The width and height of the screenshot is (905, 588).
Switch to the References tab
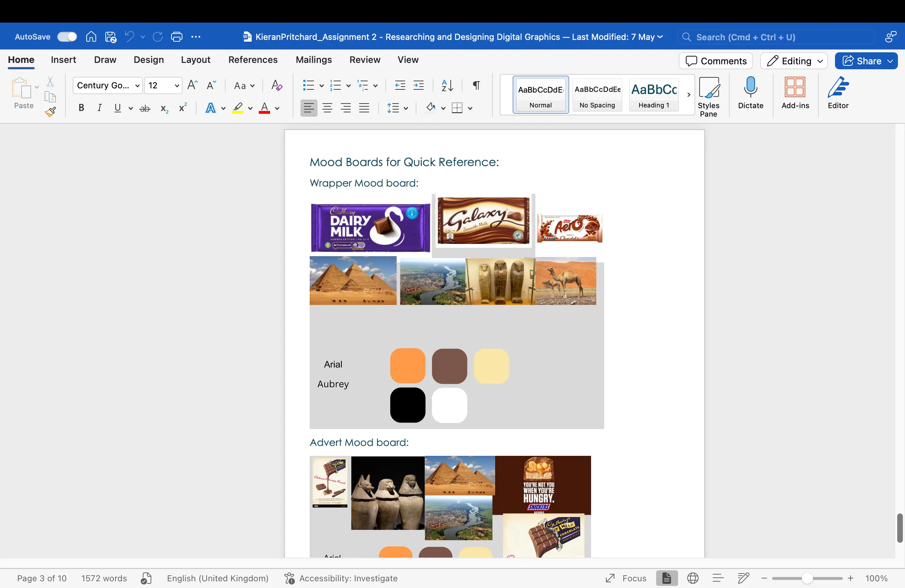click(252, 60)
